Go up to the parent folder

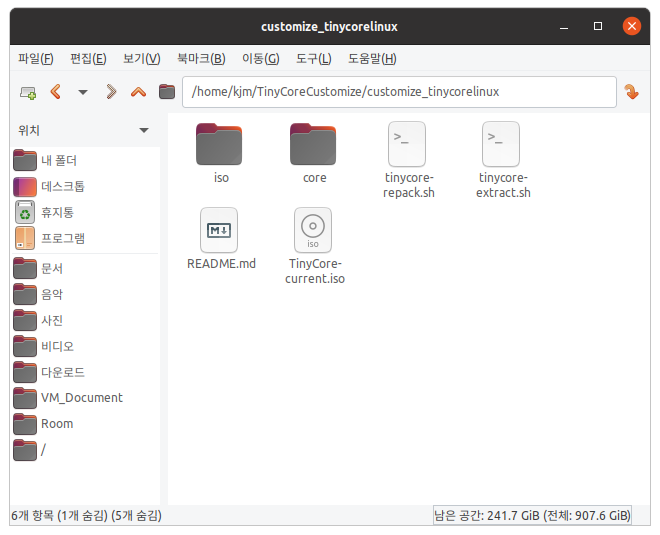click(138, 92)
